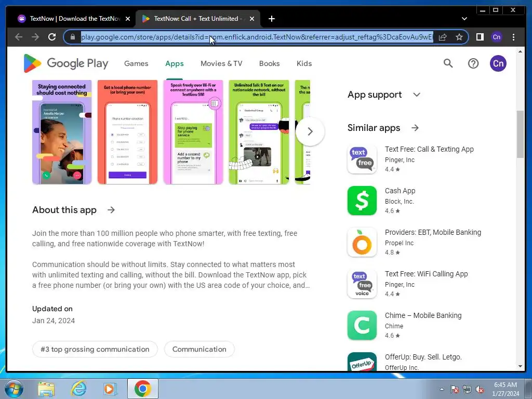This screenshot has height=399, width=532.
Task: Toggle the Chrome side panel
Action: pyautogui.click(x=480, y=37)
